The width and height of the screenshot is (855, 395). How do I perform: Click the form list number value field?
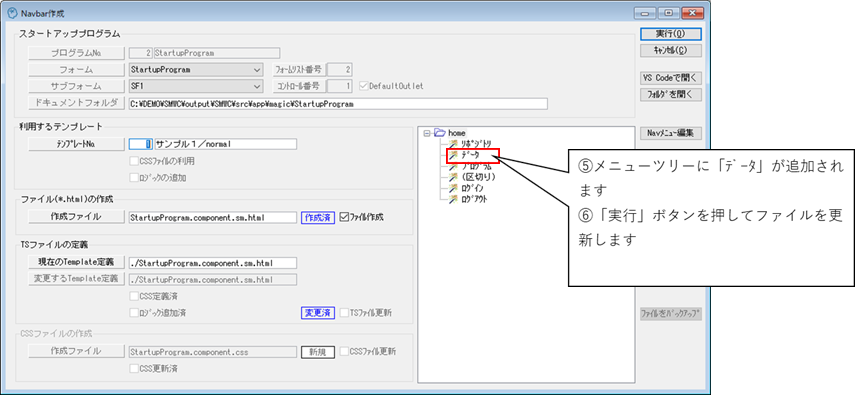click(x=341, y=70)
